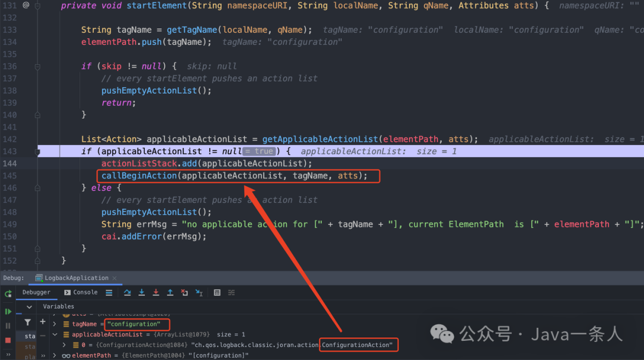Select the 0 = ConfigurationAction@1084 entry
The image size is (644, 360).
tap(233, 345)
